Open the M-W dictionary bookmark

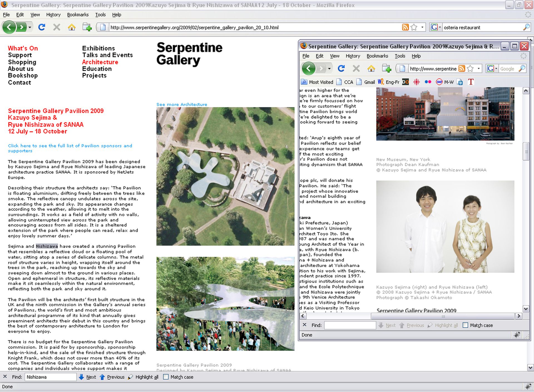click(445, 82)
